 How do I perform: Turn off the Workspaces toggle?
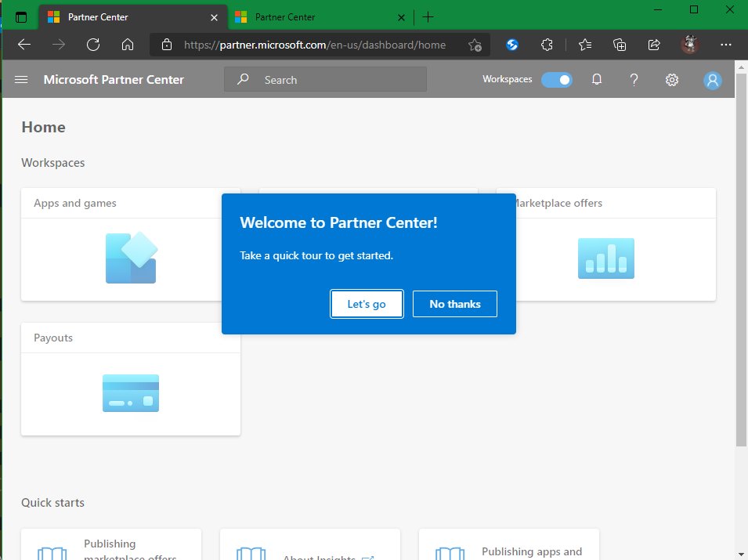(557, 79)
